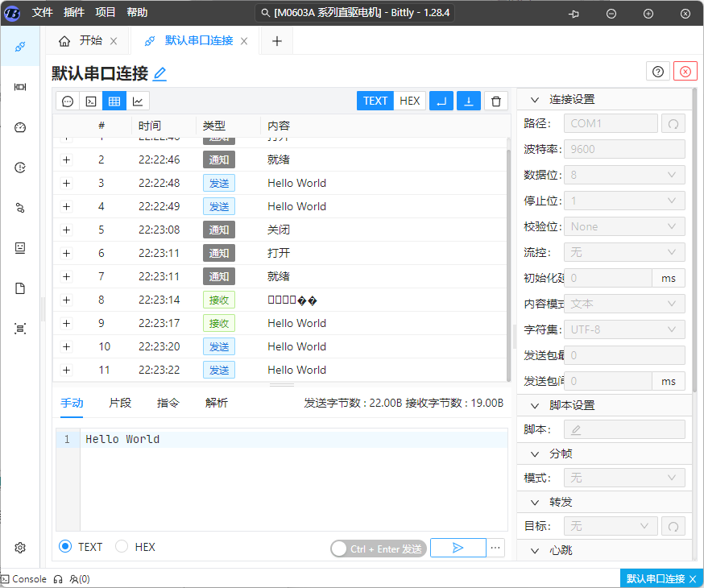Switch to the 片段 tab

120,403
